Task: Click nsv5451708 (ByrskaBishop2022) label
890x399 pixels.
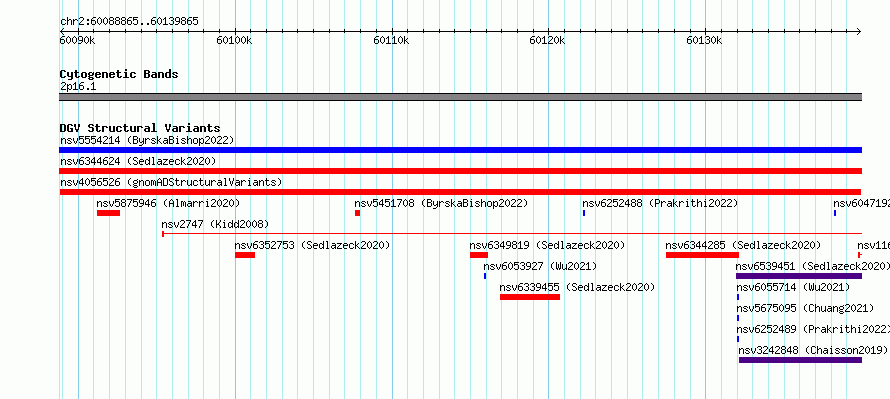Action: [441, 203]
